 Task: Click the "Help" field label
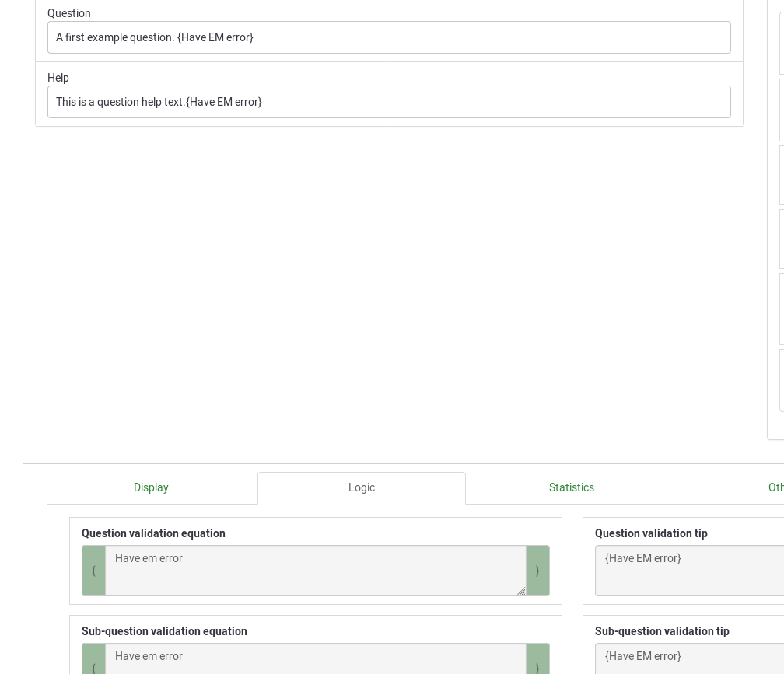point(58,78)
